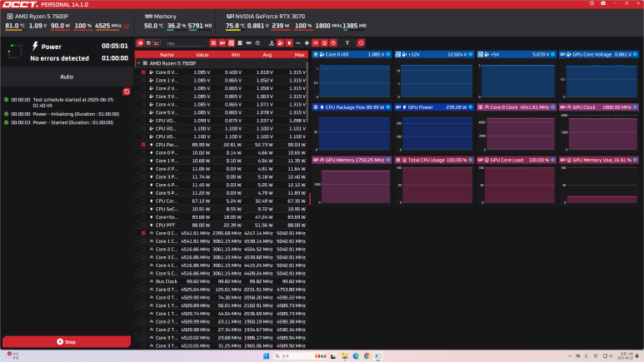Select the GPU Memory Usage graph panel
Screen dimensions: 644x362
[599, 181]
